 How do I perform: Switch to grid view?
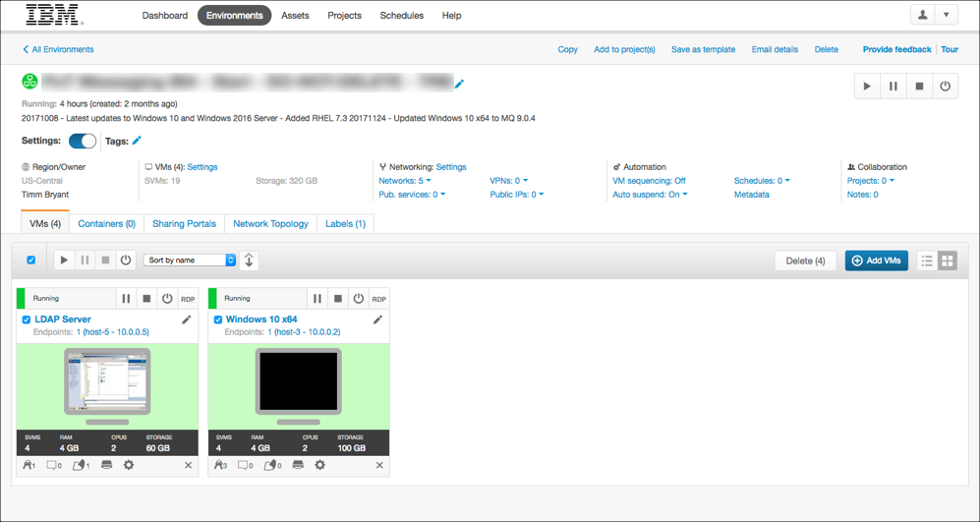pyautogui.click(x=948, y=261)
